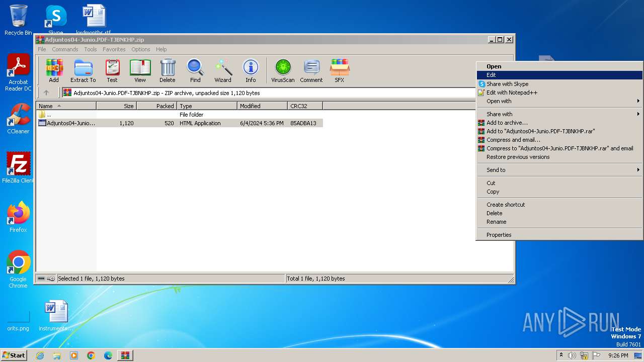The image size is (644, 362).
Task: Go up one folder arrow
Action: point(46,93)
